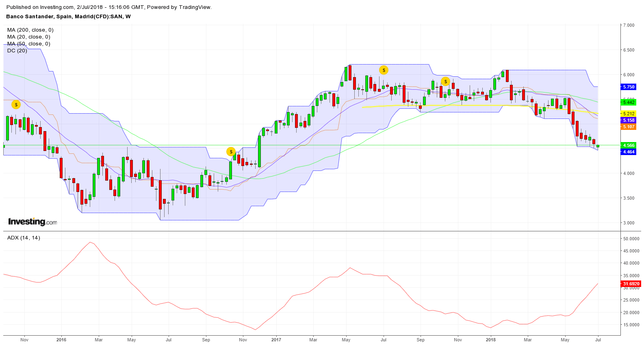Screen dimensions: 644x345
Task: Click the green 4.566 last price tag
Action: click(629, 145)
